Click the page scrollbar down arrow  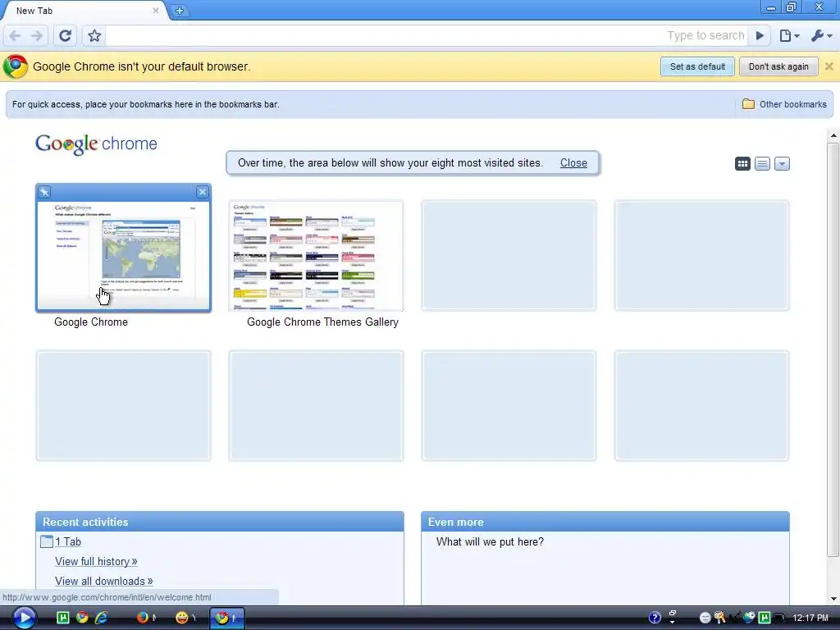click(x=833, y=599)
